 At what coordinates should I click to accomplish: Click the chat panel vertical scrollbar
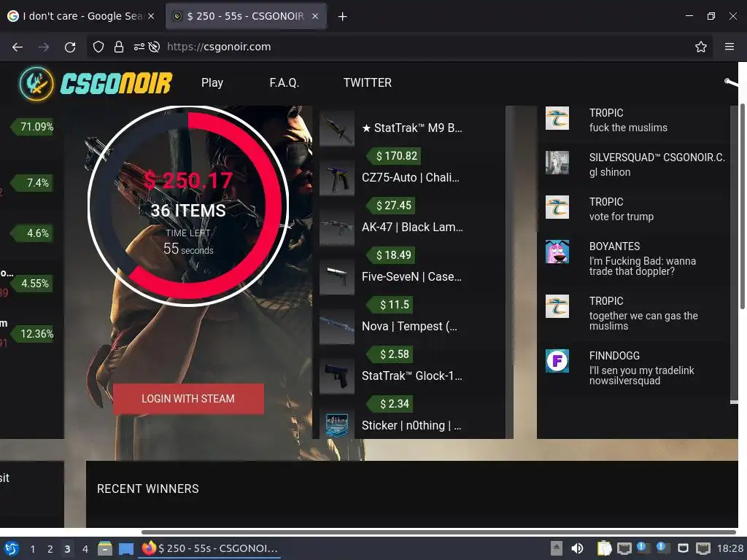pos(734,254)
